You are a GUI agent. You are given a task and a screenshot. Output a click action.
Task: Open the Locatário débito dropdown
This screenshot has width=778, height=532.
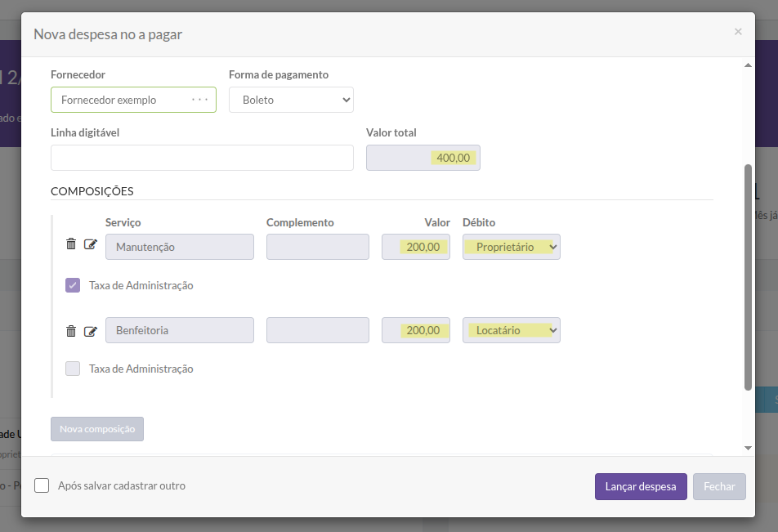click(x=512, y=330)
